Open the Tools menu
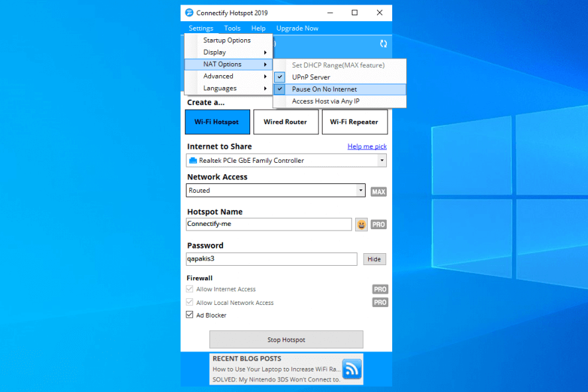Screen dimensions: 588x392 [232, 28]
